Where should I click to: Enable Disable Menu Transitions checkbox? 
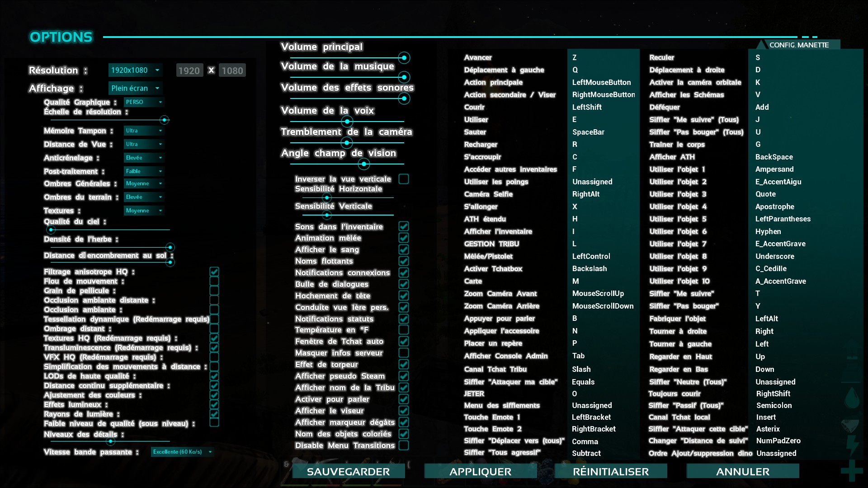pyautogui.click(x=404, y=446)
